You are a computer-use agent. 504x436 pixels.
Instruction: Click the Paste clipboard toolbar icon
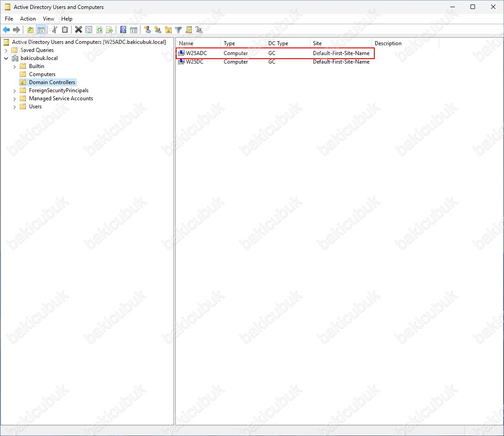(65, 30)
